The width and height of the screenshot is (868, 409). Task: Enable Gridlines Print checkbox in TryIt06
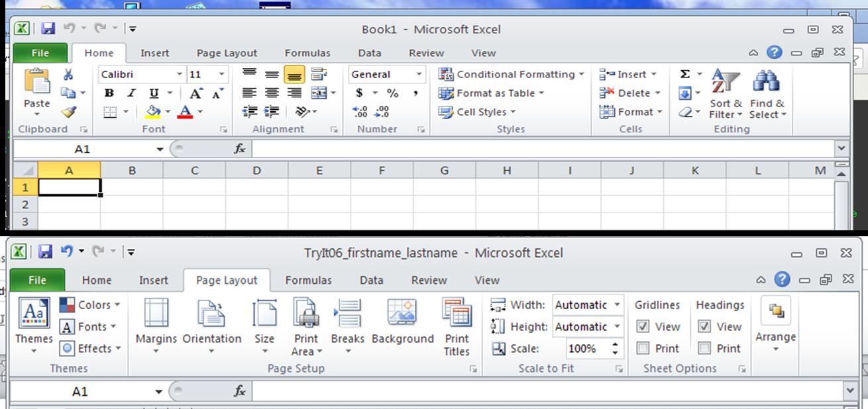point(643,348)
